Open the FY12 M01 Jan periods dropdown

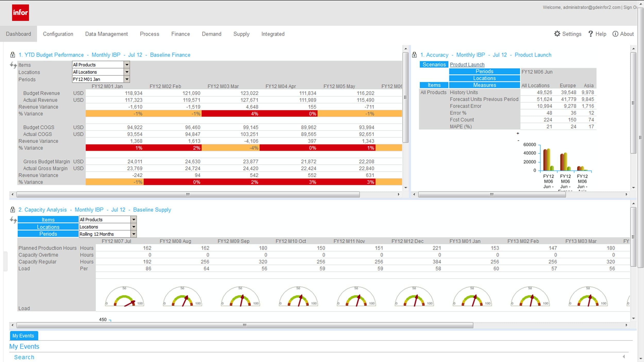click(x=127, y=79)
